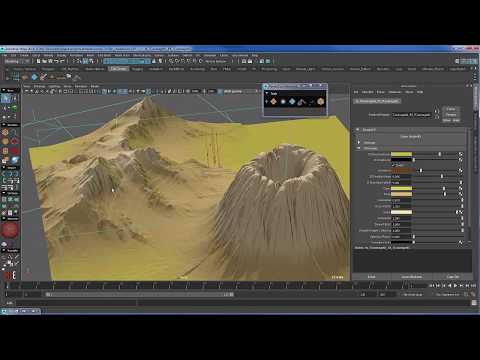This screenshot has height=360, width=480.
Task: Click the Focus button in Attribute Editor
Action: (451, 109)
